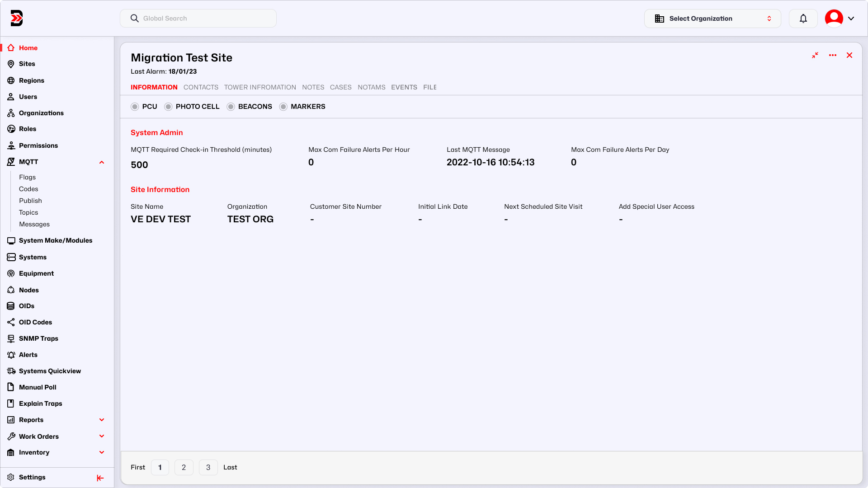Open the three-dots more options menu
Viewport: 868px width, 488px height.
pyautogui.click(x=832, y=55)
